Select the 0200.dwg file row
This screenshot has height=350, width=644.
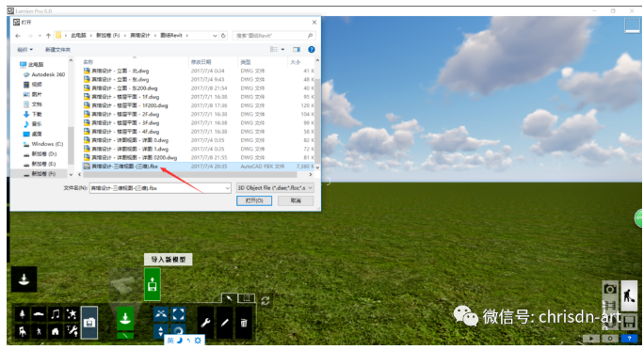pos(199,157)
